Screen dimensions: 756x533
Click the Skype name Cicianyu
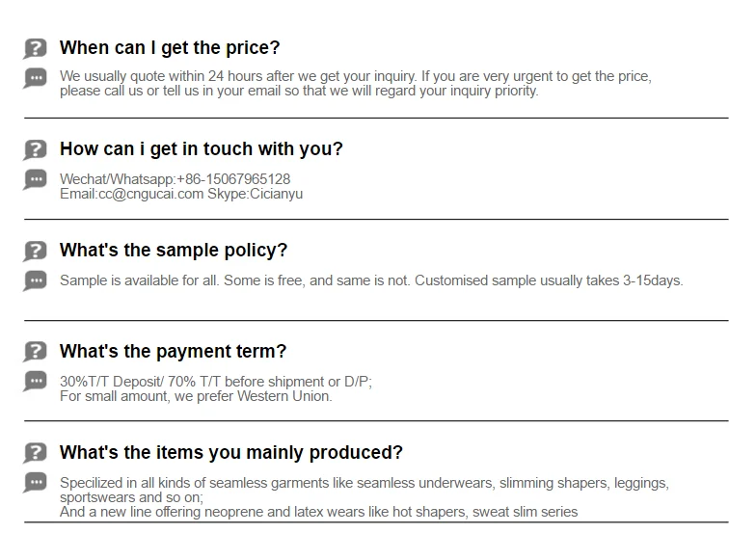coord(276,194)
